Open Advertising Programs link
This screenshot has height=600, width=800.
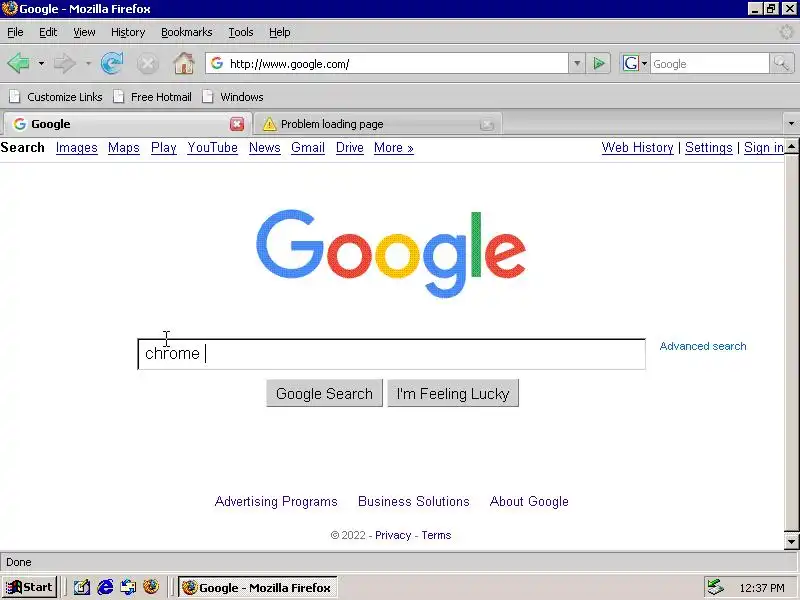tap(276, 502)
